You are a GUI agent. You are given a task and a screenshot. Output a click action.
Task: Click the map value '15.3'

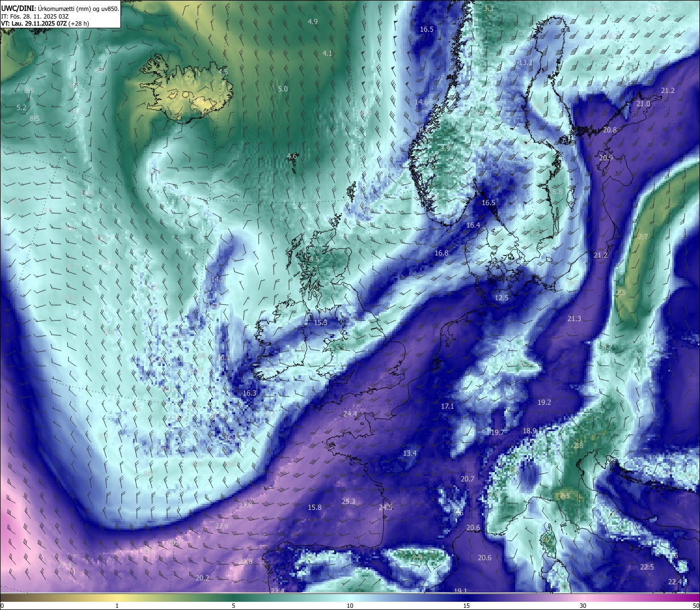click(x=320, y=323)
